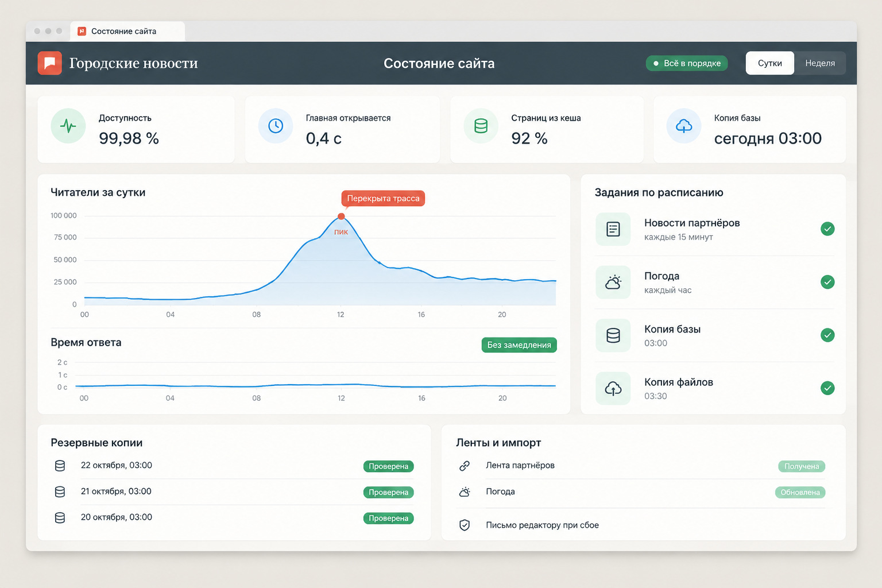Click the favicon in the Состояние сайта tab
Viewport: 882px width, 588px height.
click(82, 31)
